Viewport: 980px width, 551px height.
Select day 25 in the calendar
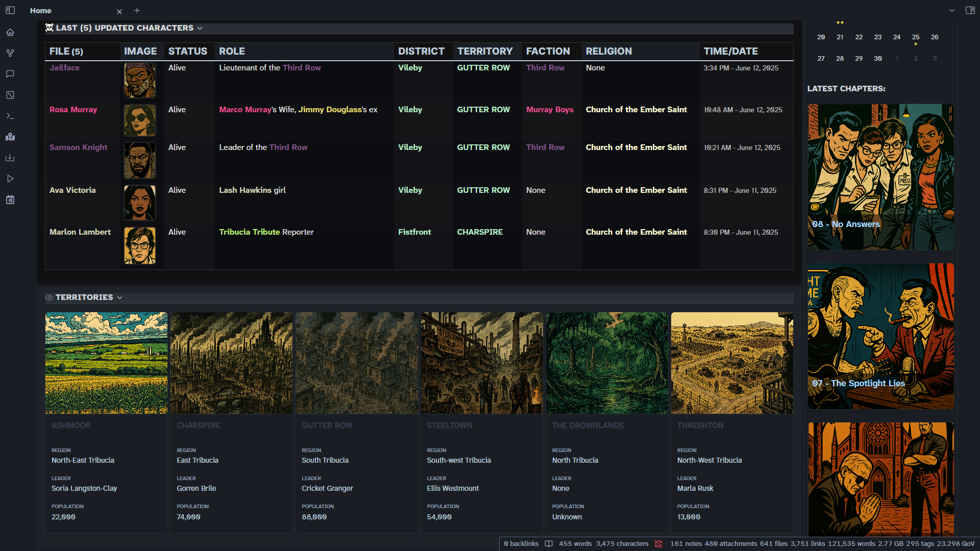click(x=916, y=37)
